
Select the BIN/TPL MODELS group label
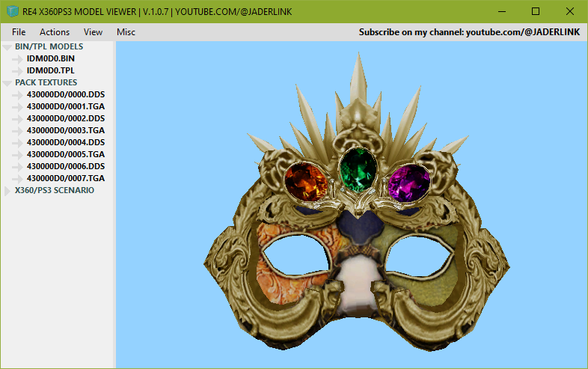pyautogui.click(x=49, y=46)
